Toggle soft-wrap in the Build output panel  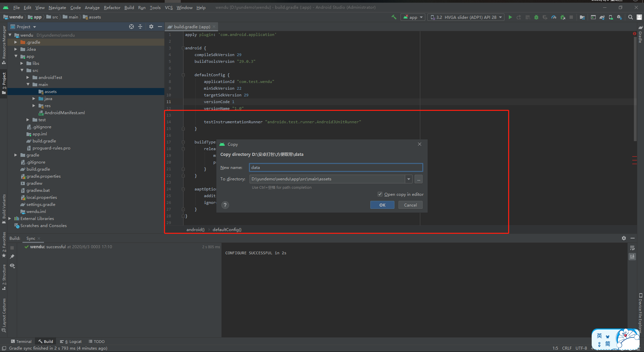[632, 248]
